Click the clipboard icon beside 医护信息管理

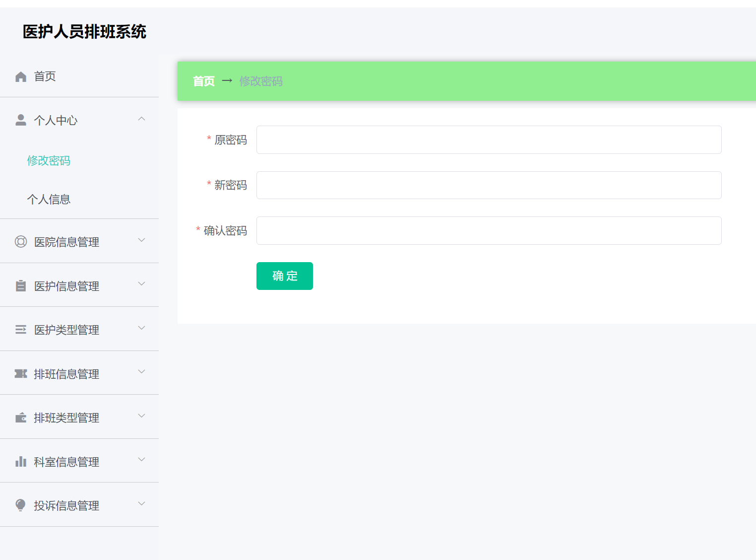pos(20,285)
